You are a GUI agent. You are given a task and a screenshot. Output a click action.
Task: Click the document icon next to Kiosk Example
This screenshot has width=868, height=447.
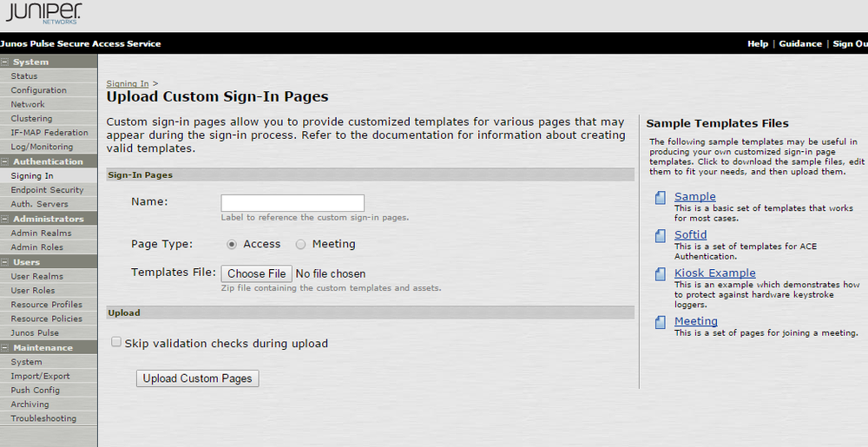(661, 274)
